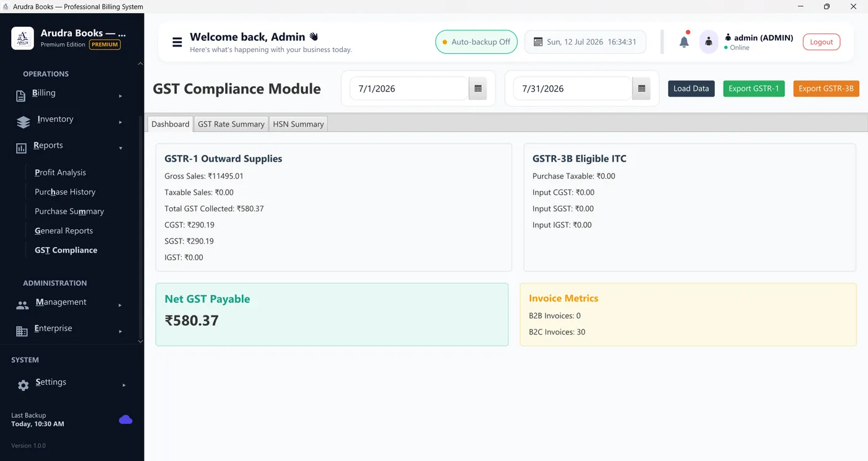Switch to the HSN Summary tab

[x=298, y=124]
